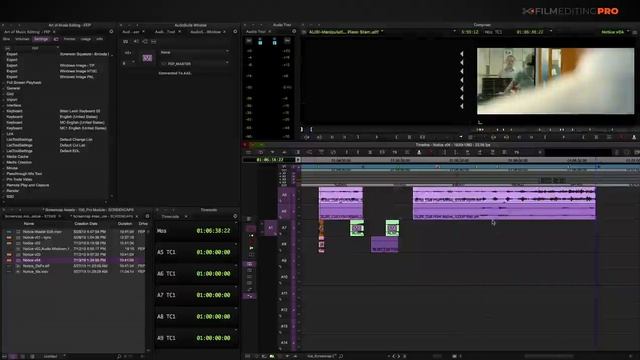Viewport: 640px width, 360px height.
Task: Open the Timecode window gear menu
Action: [235, 216]
